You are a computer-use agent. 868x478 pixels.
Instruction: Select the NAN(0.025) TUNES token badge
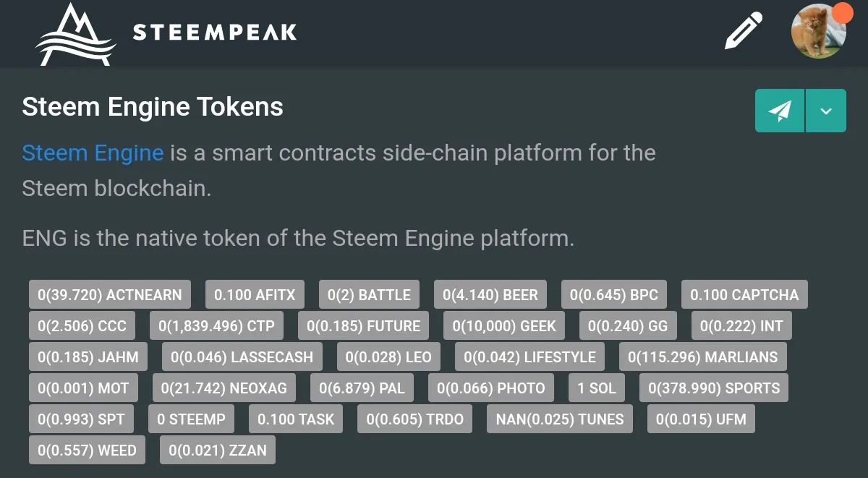click(560, 419)
